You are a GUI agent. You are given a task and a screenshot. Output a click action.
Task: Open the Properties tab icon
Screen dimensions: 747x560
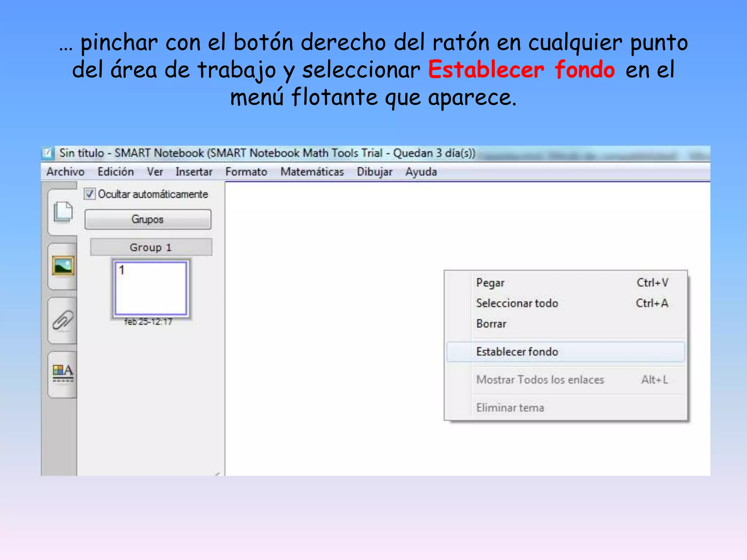click(63, 373)
